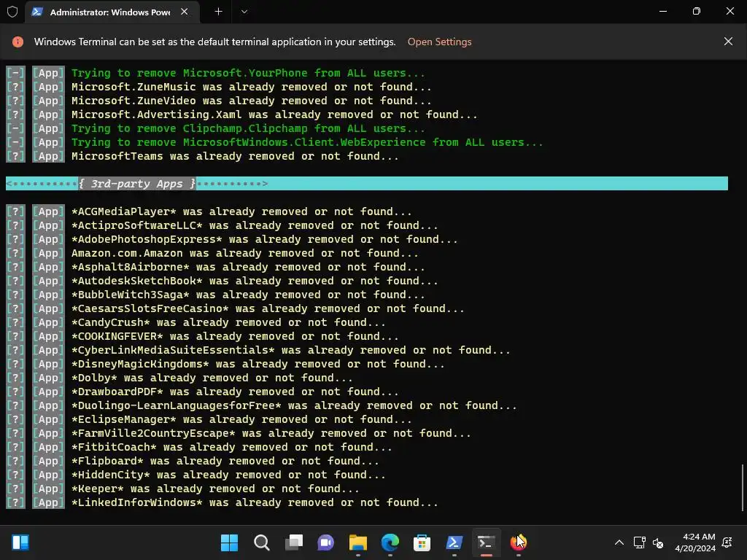Screen dimensions: 747x560
Task: Click Open Settings link
Action: [x=439, y=42]
